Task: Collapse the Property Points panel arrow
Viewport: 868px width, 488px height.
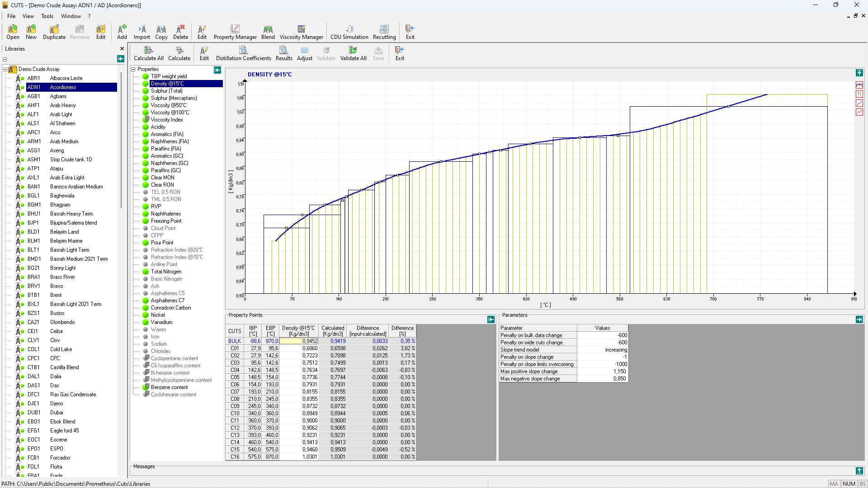Action: [x=491, y=319]
